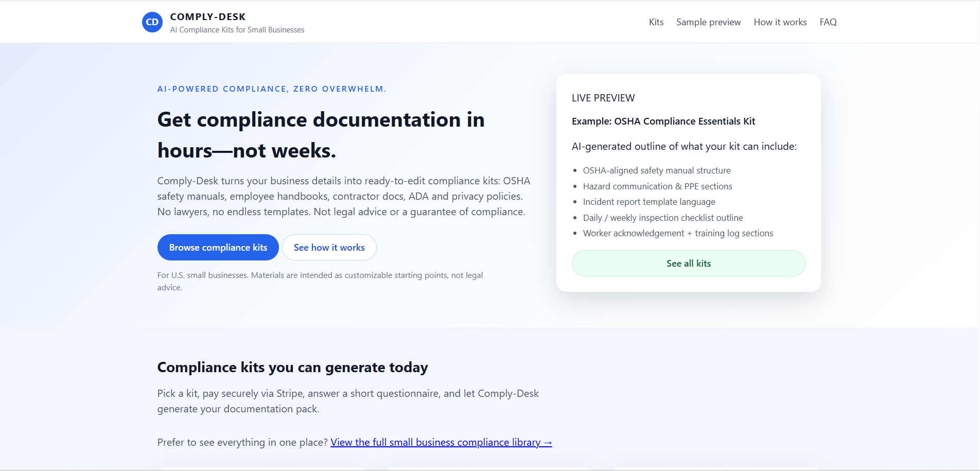
Task: Click the See all kits button
Action: pyautogui.click(x=689, y=264)
